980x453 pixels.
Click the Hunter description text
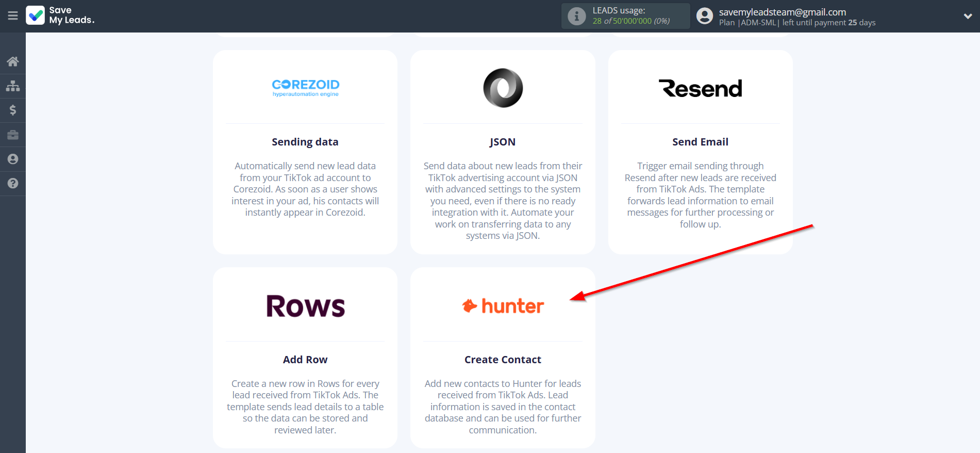503,407
